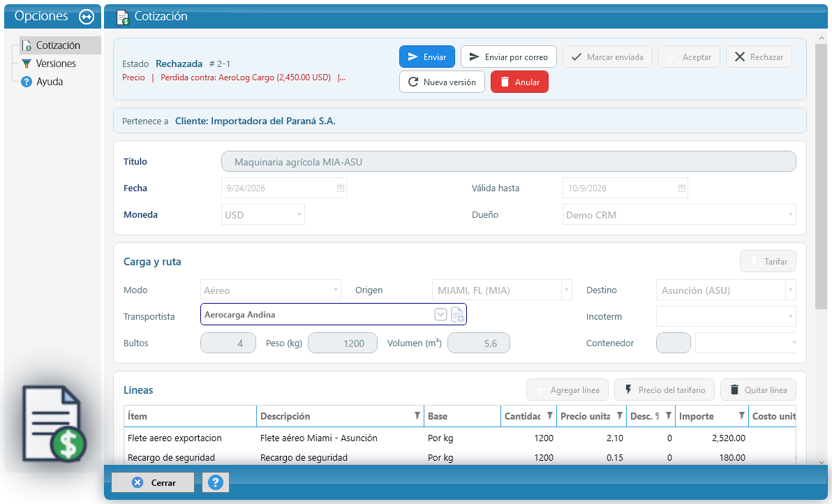This screenshot has height=504, width=832.
Task: Collapse the Opciones panel with the arrows icon
Action: click(87, 17)
